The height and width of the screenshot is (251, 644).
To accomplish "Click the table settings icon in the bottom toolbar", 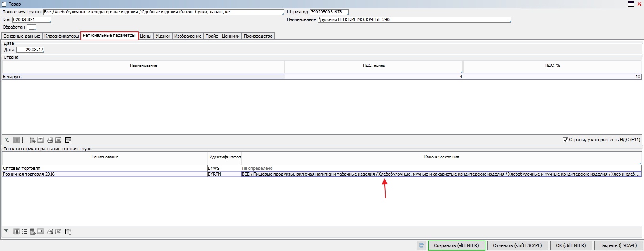I will [68, 232].
